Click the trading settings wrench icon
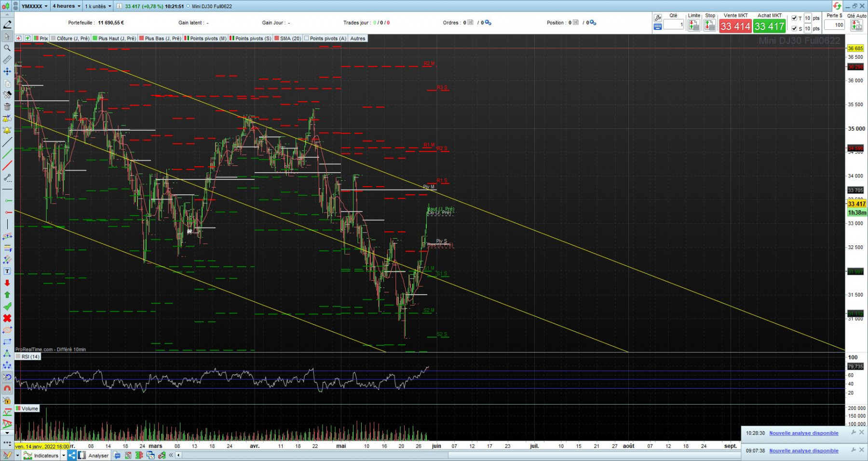This screenshot has width=868, height=461. 657,18
